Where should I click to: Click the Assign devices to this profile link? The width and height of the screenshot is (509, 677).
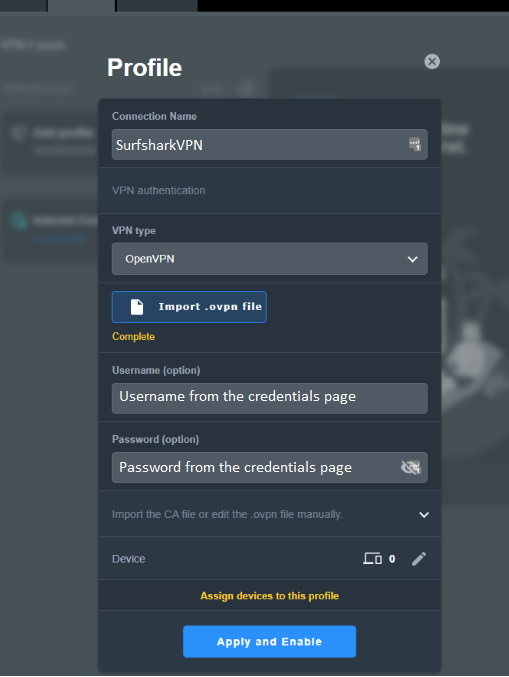269,596
